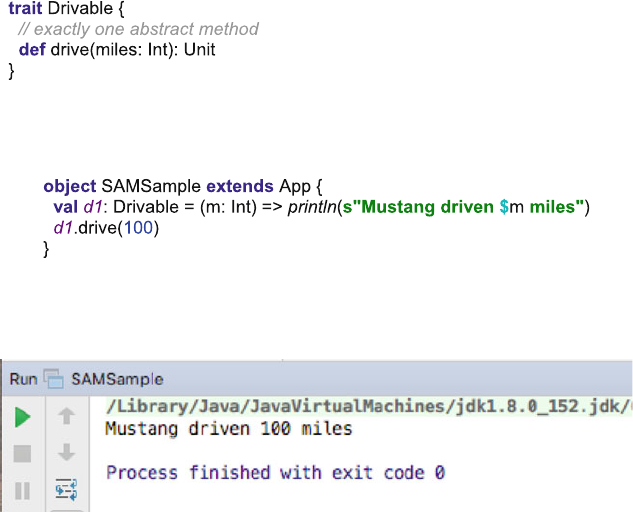Click the "println" call in code

pyautogui.click(x=312, y=207)
